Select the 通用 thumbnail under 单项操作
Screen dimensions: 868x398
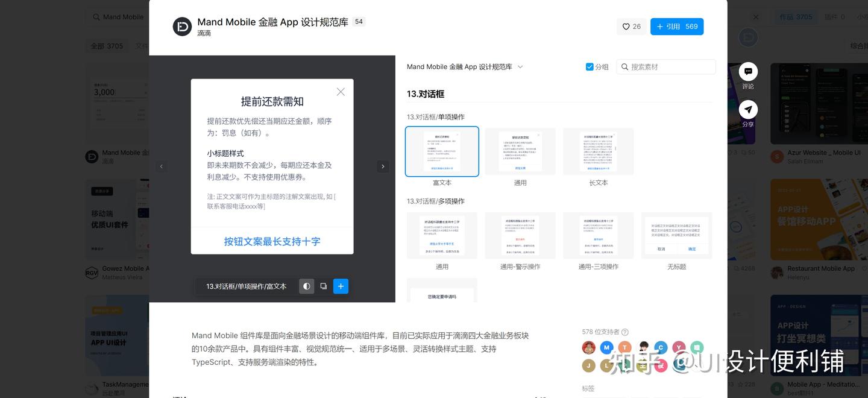[520, 151]
